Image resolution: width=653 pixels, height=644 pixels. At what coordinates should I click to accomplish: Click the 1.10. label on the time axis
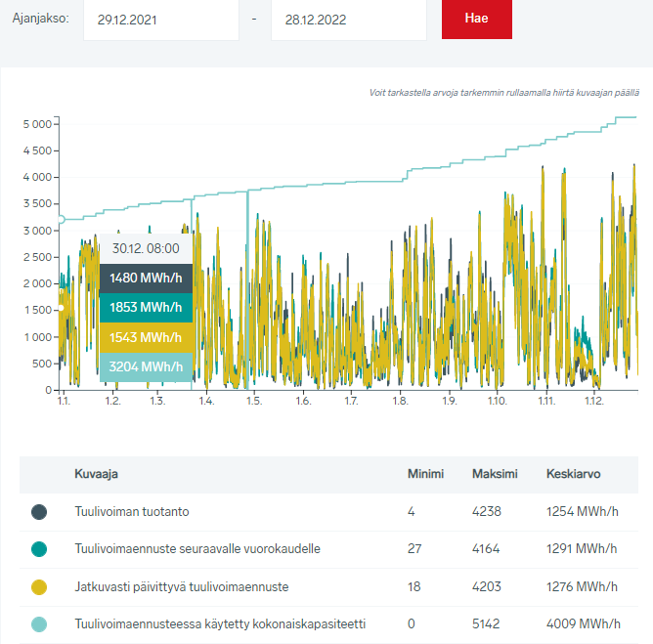497,402
